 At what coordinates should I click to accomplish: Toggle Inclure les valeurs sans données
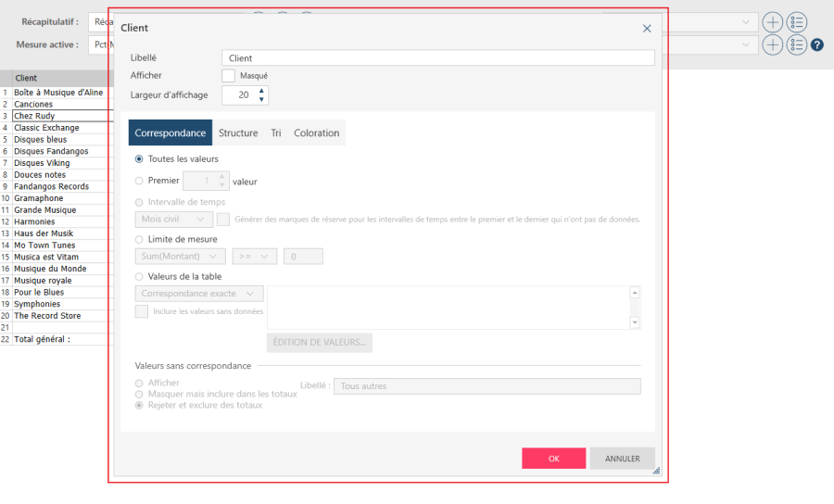click(142, 311)
